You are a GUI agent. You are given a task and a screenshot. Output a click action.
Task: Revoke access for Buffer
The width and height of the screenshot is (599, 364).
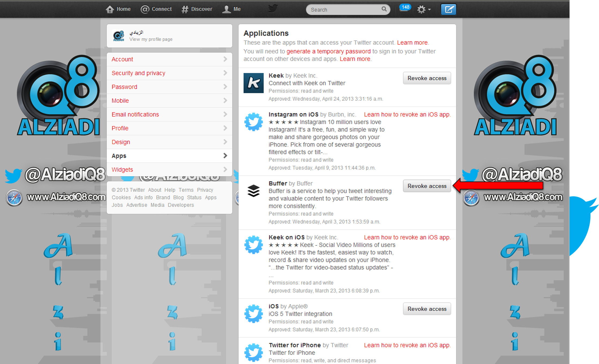427,186
